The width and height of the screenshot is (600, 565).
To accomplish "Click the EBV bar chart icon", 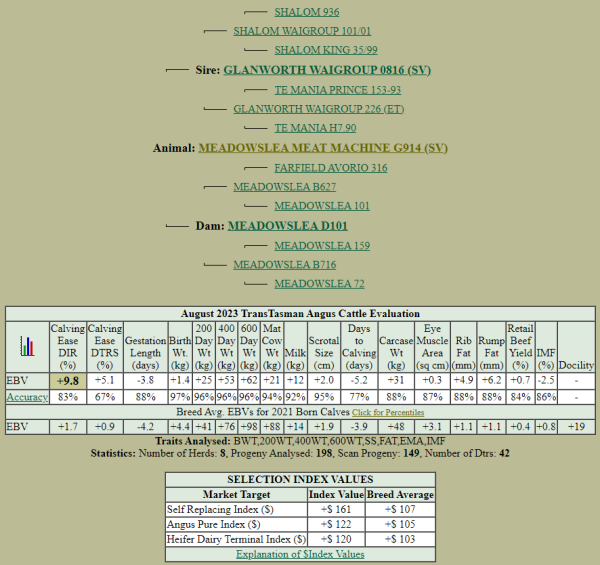I will (27, 347).
